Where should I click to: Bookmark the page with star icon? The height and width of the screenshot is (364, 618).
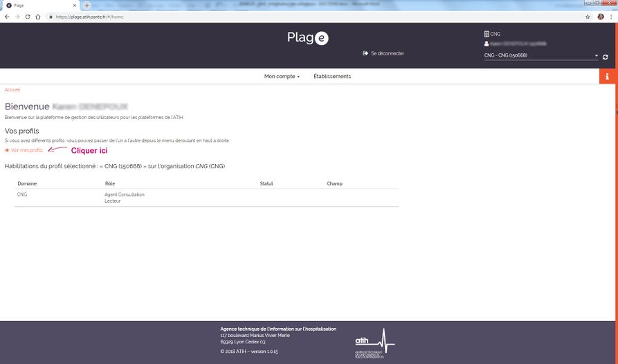click(x=588, y=17)
